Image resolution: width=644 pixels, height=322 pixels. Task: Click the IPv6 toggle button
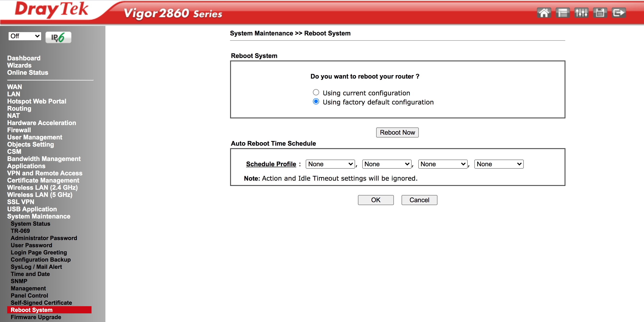[x=58, y=37]
